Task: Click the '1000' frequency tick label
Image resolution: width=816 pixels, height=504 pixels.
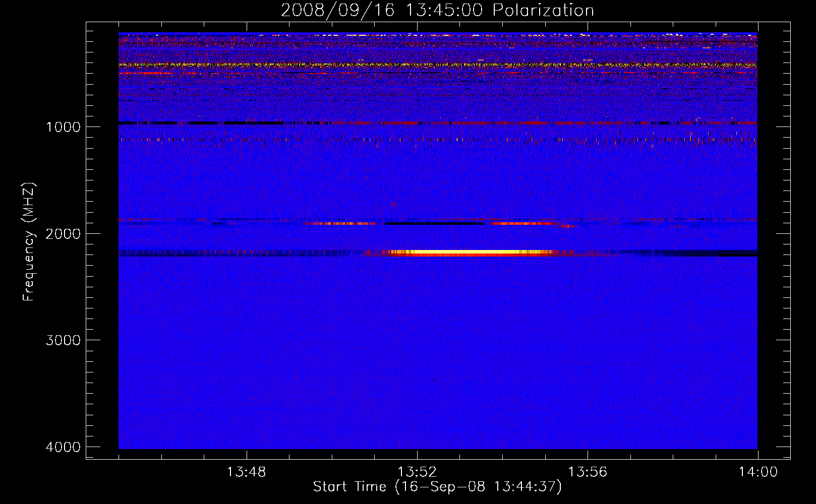Action: click(64, 127)
